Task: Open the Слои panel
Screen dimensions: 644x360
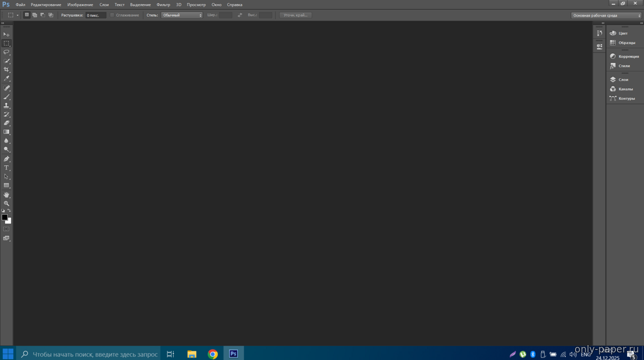Action: [x=623, y=80]
